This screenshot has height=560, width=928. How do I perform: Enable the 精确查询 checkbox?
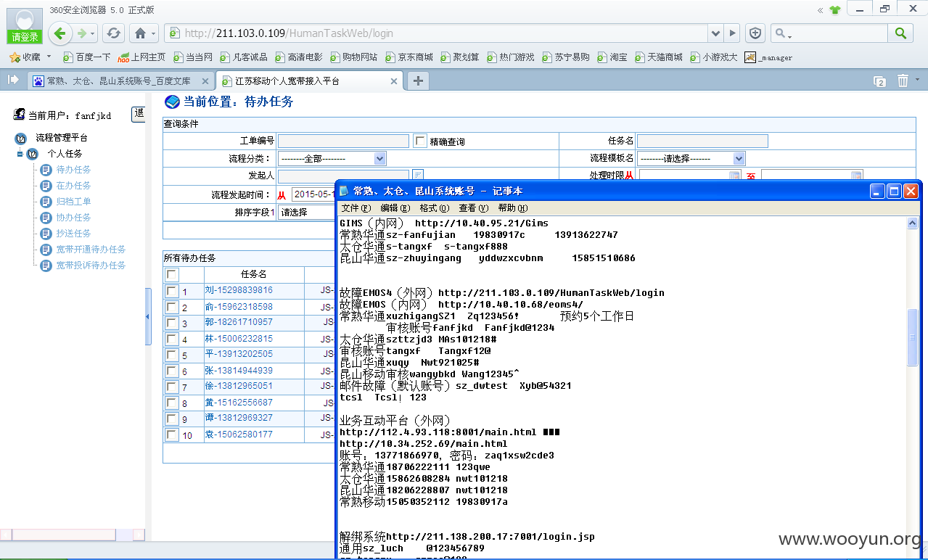[420, 141]
